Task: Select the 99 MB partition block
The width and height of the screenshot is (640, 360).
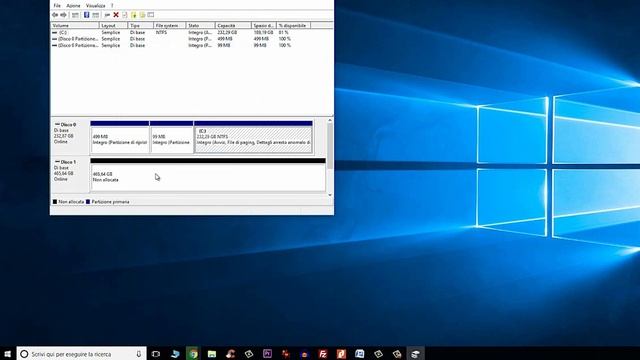Action: click(x=172, y=138)
